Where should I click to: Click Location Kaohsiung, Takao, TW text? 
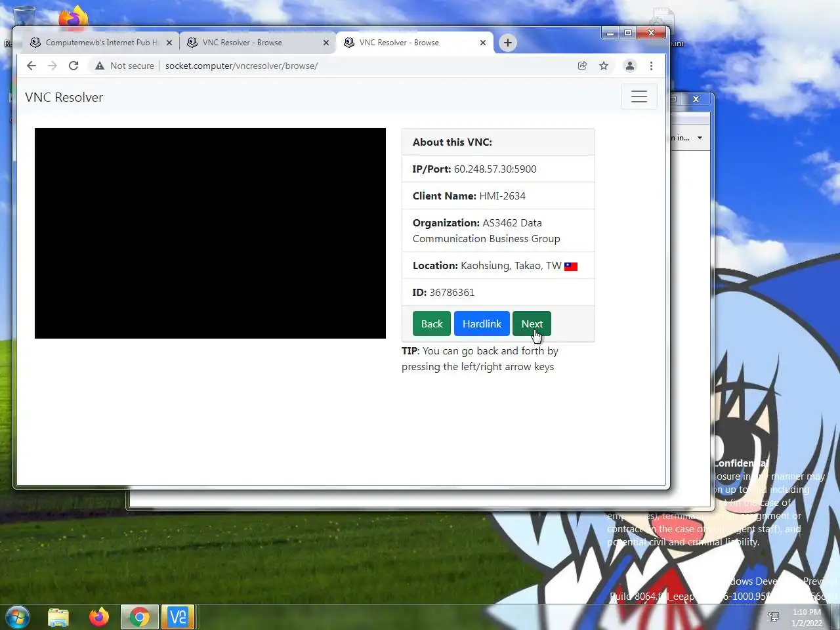coord(487,265)
